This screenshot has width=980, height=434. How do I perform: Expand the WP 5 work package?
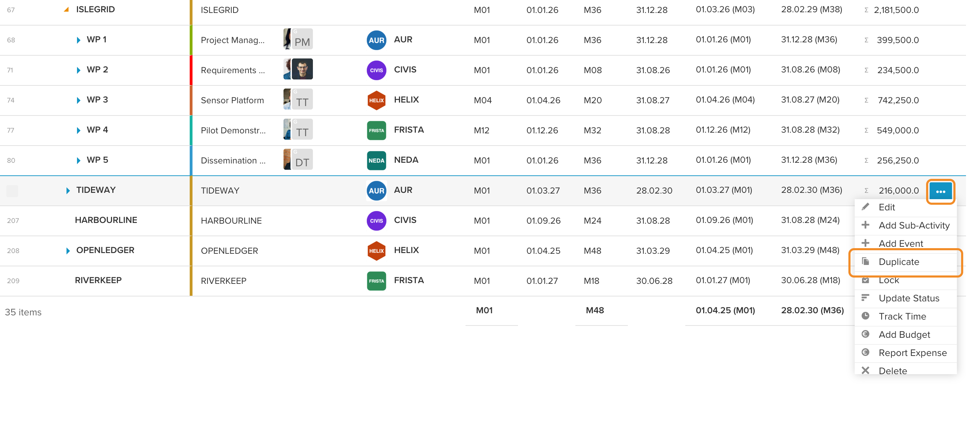click(78, 160)
